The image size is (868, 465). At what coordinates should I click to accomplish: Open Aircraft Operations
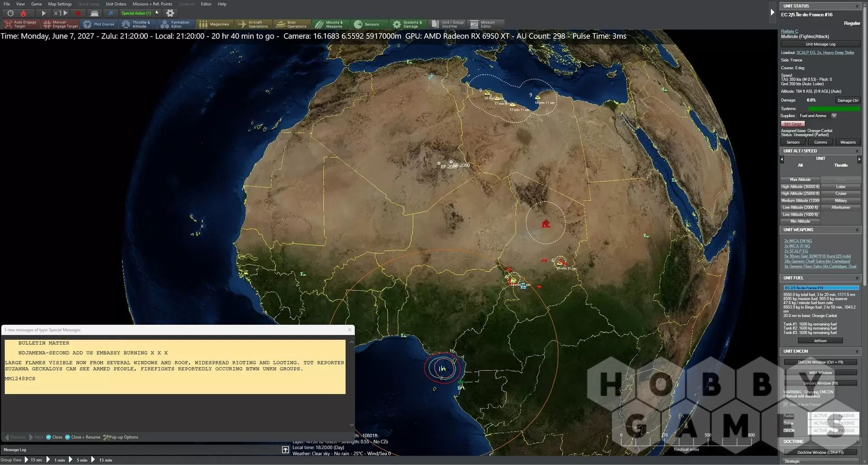coord(254,24)
